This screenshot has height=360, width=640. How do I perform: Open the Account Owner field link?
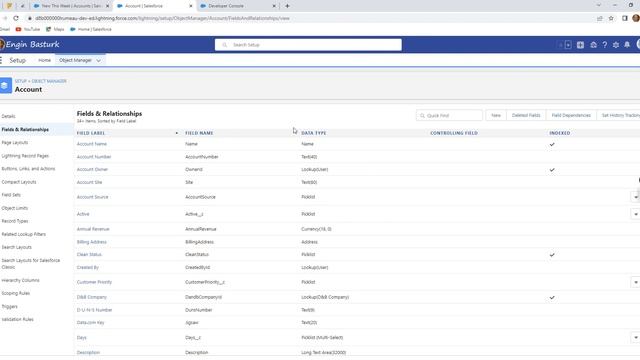(92, 170)
